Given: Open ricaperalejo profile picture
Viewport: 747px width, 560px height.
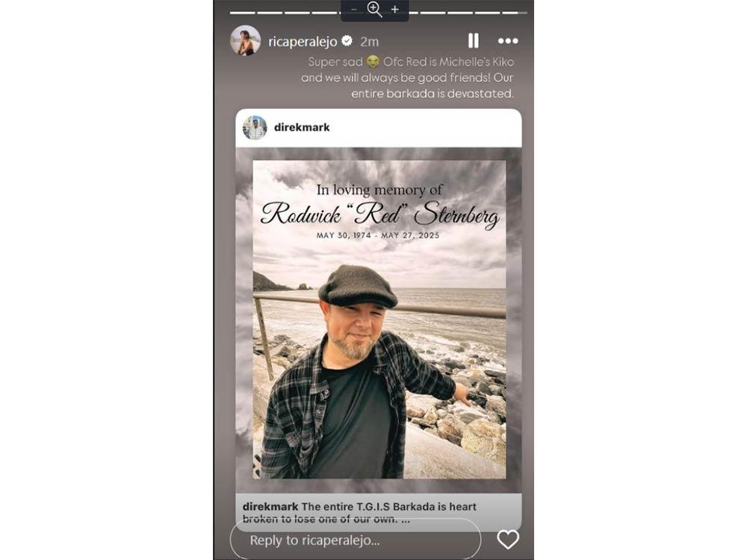Looking at the screenshot, I should point(245,41).
